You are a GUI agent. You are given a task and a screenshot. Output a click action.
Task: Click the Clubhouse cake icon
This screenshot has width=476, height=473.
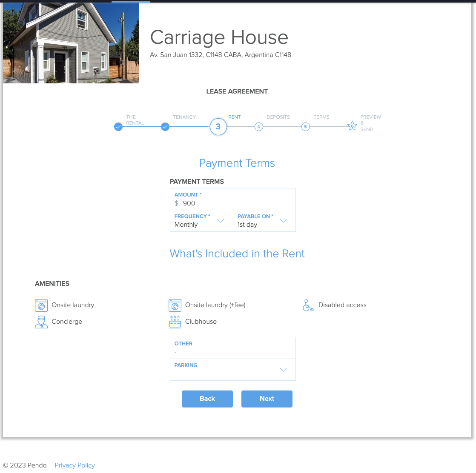click(x=175, y=322)
